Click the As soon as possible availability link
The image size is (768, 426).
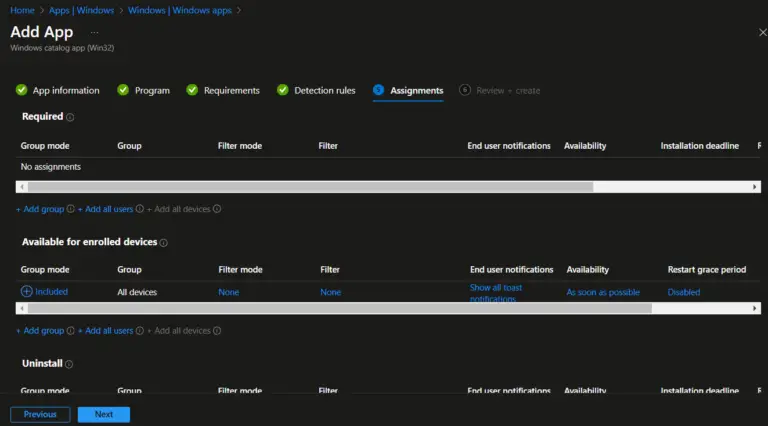click(x=603, y=292)
